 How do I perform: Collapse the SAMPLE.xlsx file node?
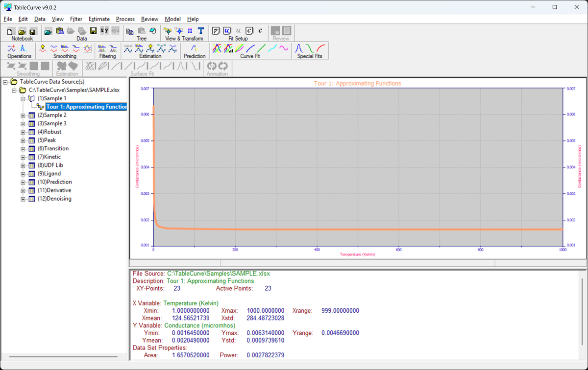coord(14,91)
